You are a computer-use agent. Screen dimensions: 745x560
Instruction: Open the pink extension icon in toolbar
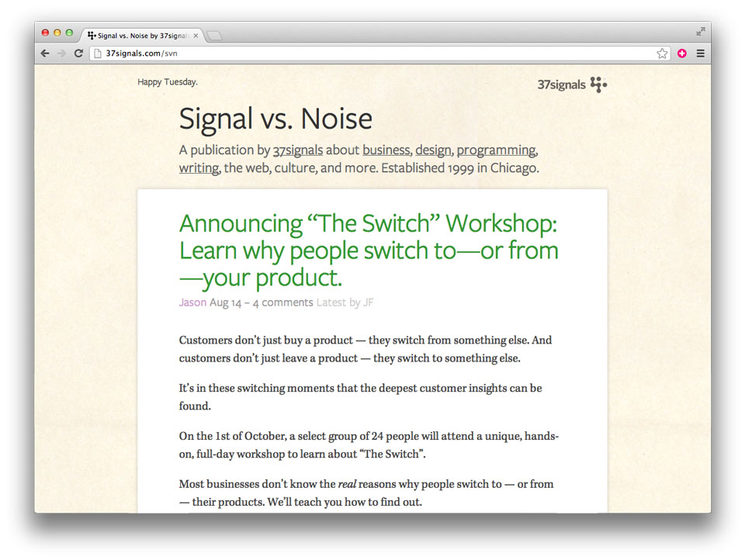click(x=682, y=54)
